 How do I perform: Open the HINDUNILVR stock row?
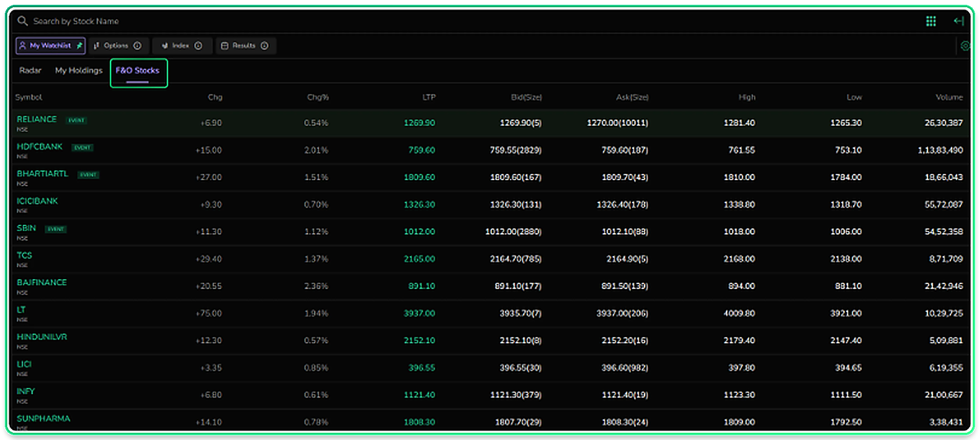pos(490,341)
